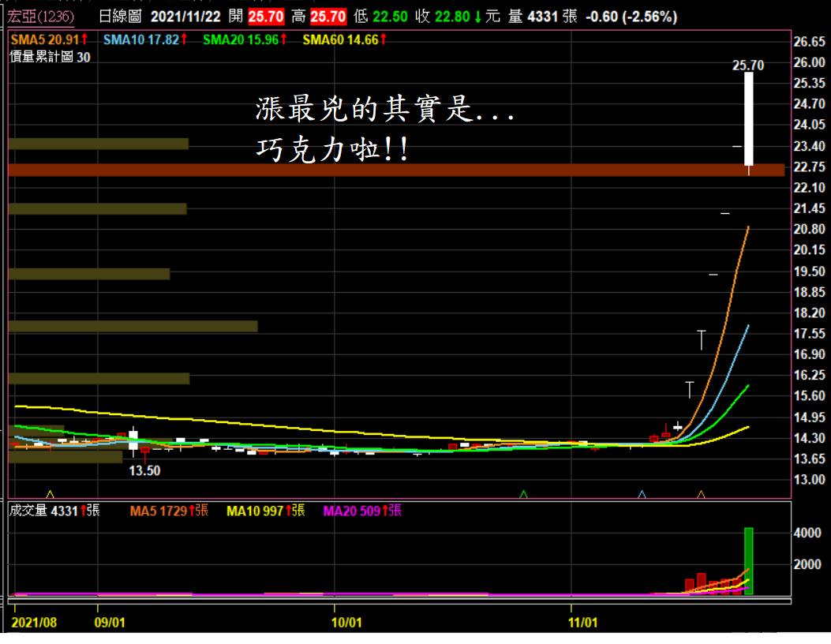Click the blue triangle marker on chart bottom
The height and width of the screenshot is (644, 831).
pyautogui.click(x=642, y=494)
